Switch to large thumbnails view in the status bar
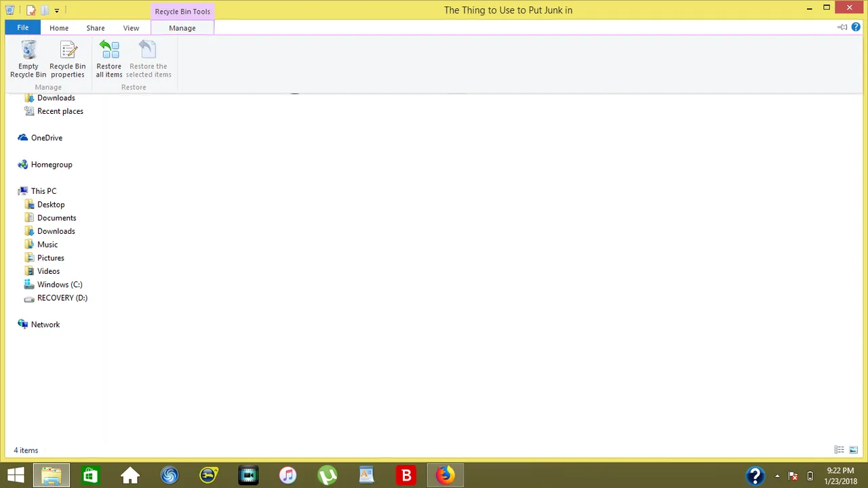The width and height of the screenshot is (868, 488). pos(853,450)
